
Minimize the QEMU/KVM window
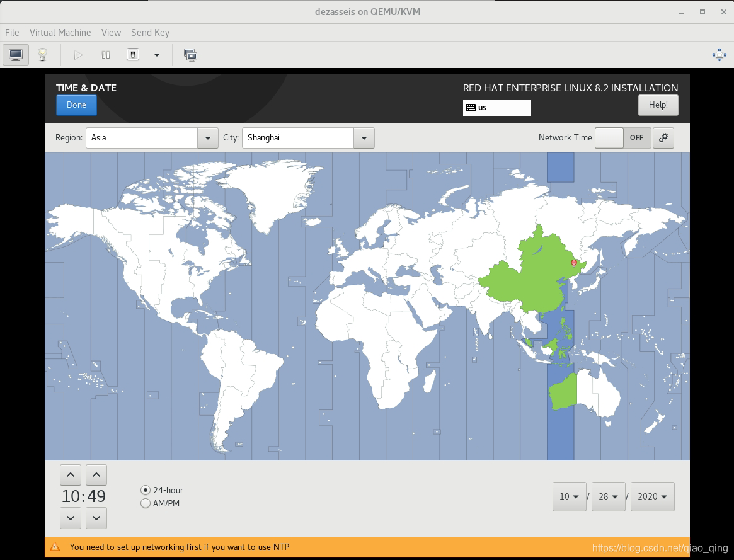681,12
